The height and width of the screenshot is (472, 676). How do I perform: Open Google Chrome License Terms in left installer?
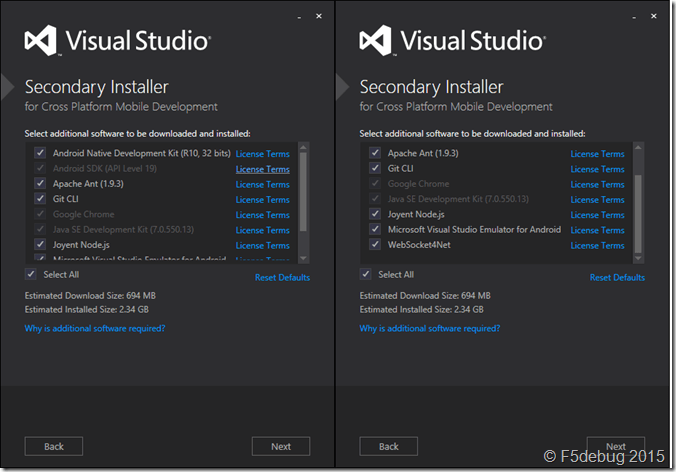point(263,215)
